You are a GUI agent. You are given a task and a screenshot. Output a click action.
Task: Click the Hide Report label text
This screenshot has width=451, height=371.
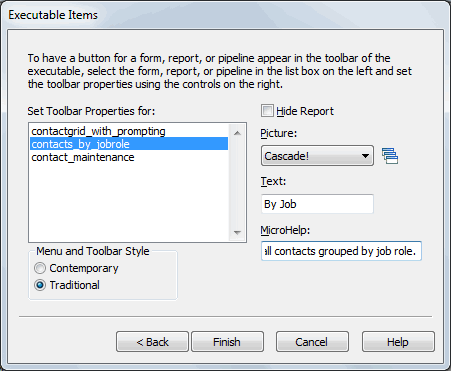tap(305, 111)
